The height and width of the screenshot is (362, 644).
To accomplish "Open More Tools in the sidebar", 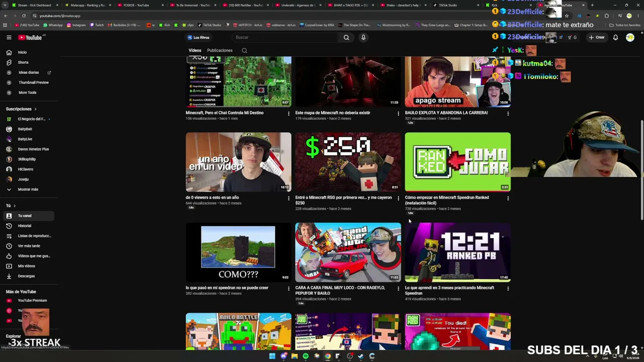I will [28, 93].
